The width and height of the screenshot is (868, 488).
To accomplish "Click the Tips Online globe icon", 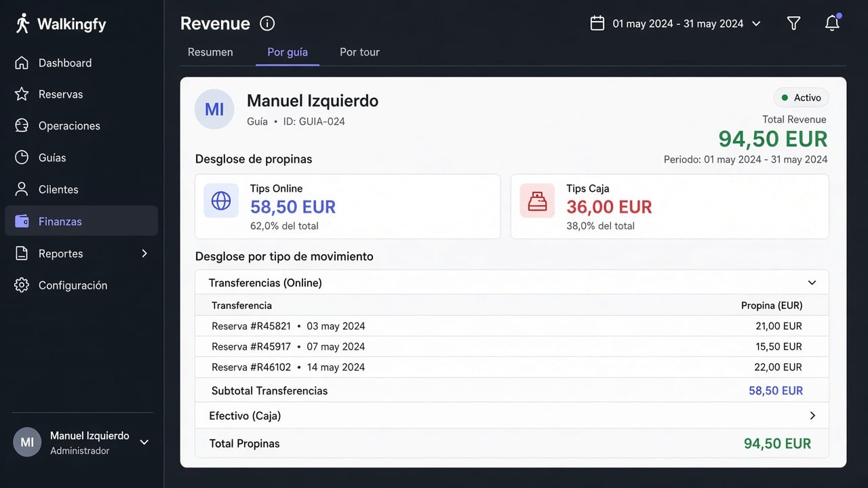I will point(221,201).
